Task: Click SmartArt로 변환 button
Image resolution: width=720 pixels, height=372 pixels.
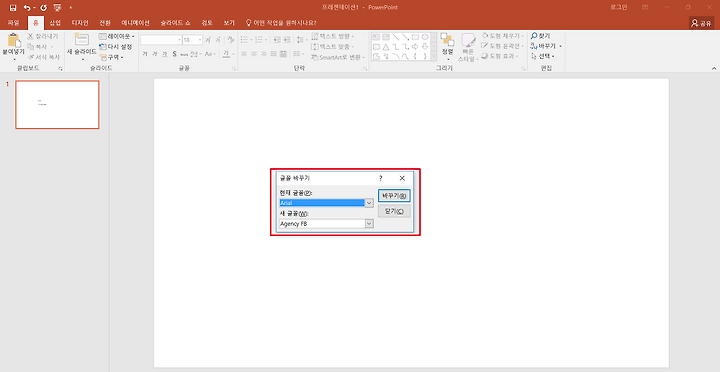Action: coord(338,57)
